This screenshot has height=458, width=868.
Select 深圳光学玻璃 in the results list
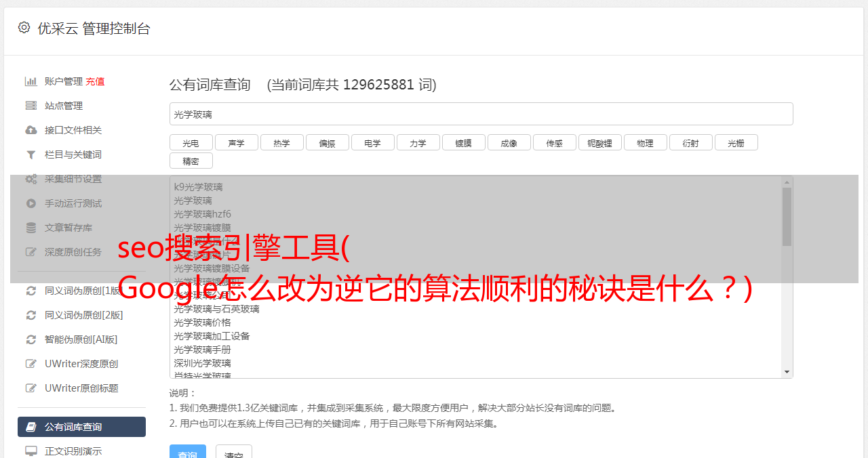point(202,363)
